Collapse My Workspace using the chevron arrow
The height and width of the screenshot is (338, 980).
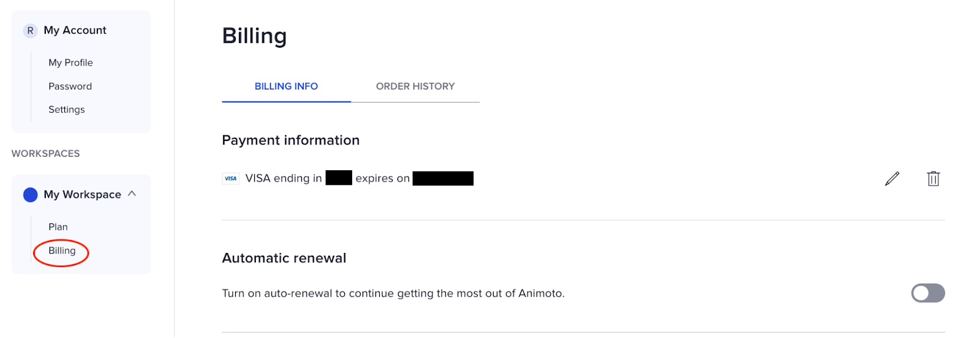(x=132, y=194)
